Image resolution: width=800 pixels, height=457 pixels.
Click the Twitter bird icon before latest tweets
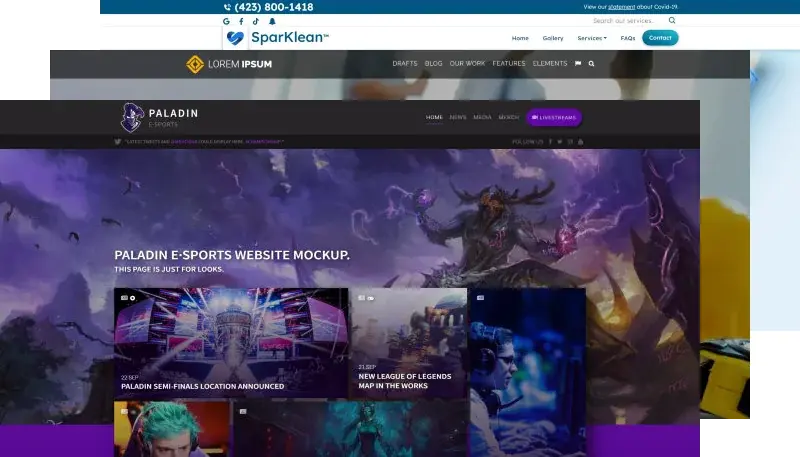(x=118, y=142)
